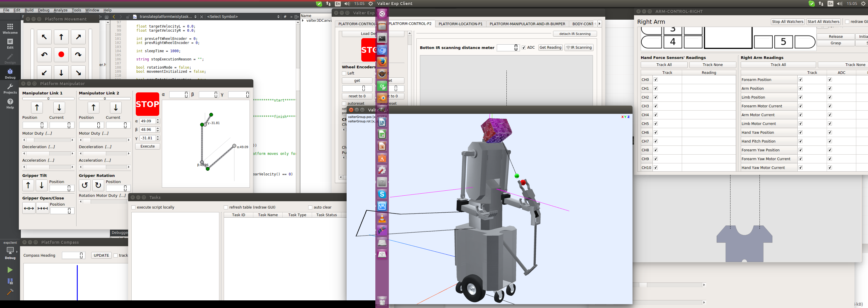Enable execute script locally checkbox
Image resolution: width=868 pixels, height=308 pixels.
[133, 207]
